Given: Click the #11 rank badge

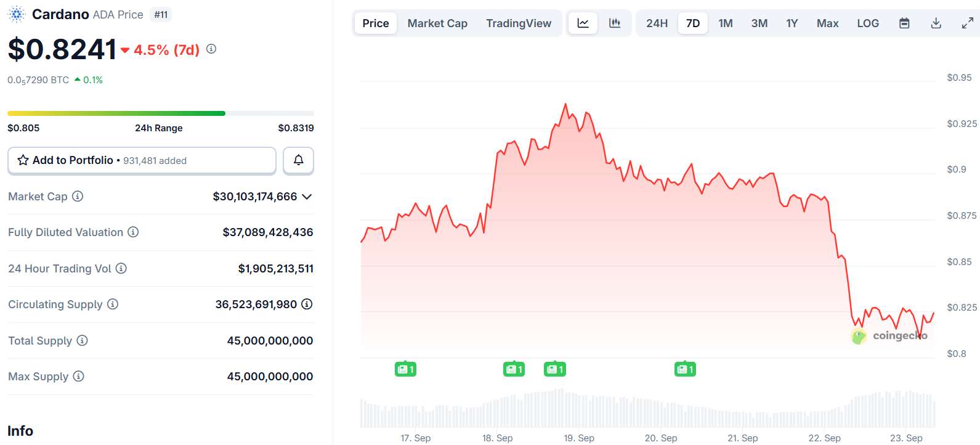Looking at the screenshot, I should pyautogui.click(x=161, y=15).
